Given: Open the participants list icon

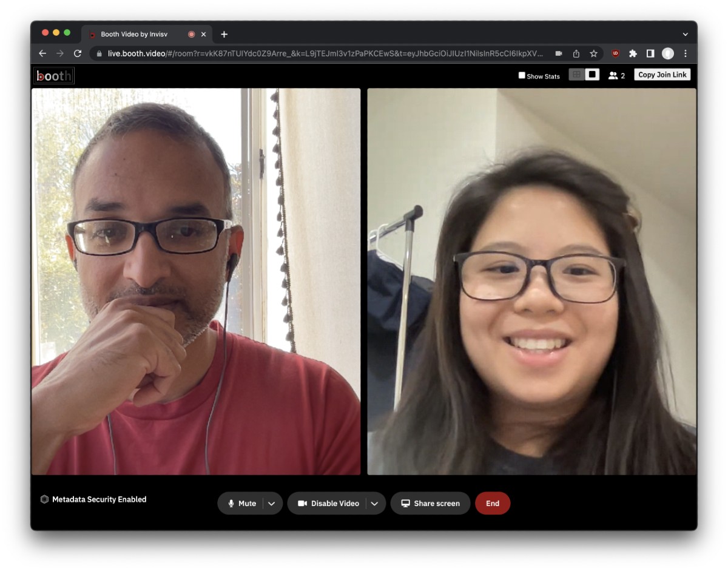Looking at the screenshot, I should (613, 76).
